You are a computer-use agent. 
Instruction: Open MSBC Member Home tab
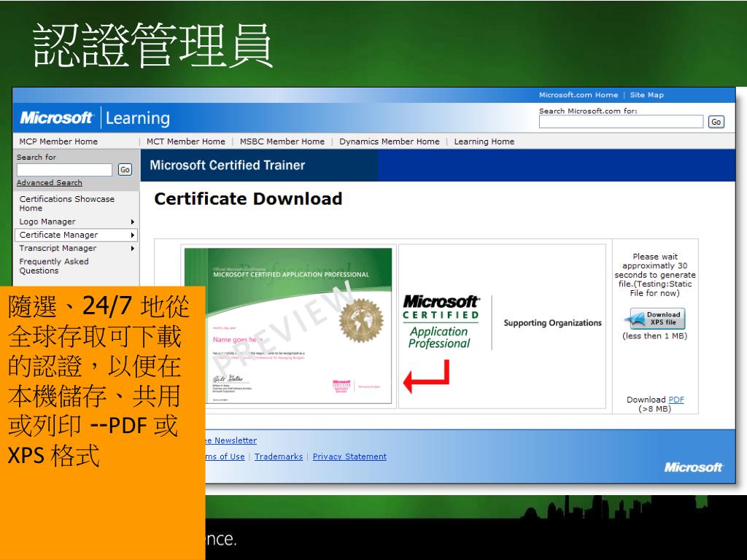[282, 141]
